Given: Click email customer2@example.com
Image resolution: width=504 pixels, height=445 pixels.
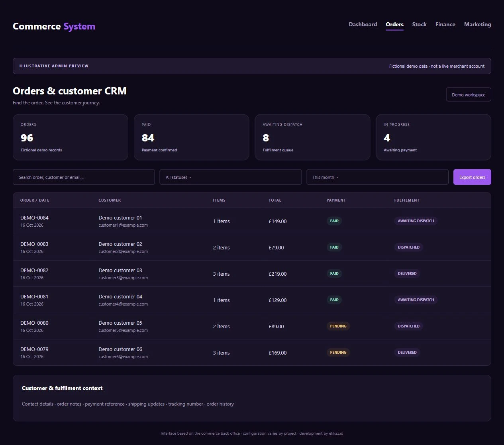Looking at the screenshot, I should click(x=123, y=252).
